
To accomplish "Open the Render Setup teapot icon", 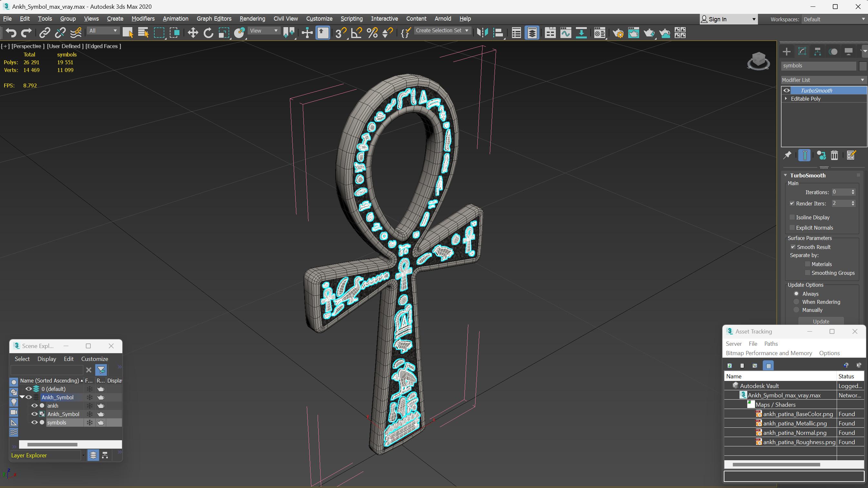I will click(618, 33).
